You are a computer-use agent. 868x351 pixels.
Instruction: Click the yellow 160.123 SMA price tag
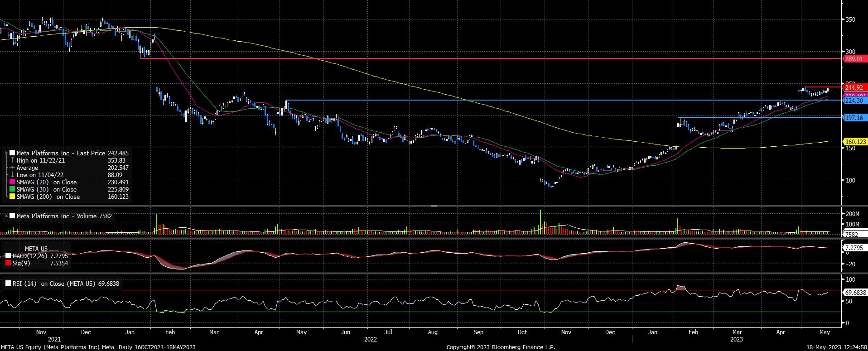pyautogui.click(x=855, y=142)
